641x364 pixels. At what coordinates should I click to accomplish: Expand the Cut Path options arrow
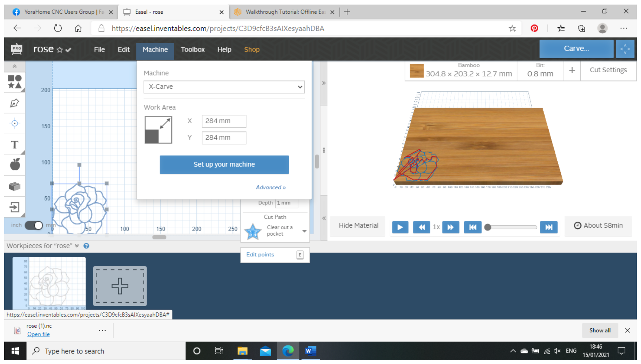coord(304,231)
